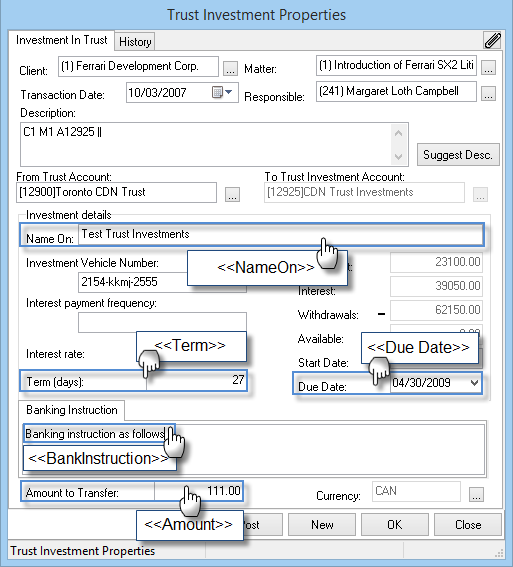Click the Term (days) value field

[196, 380]
